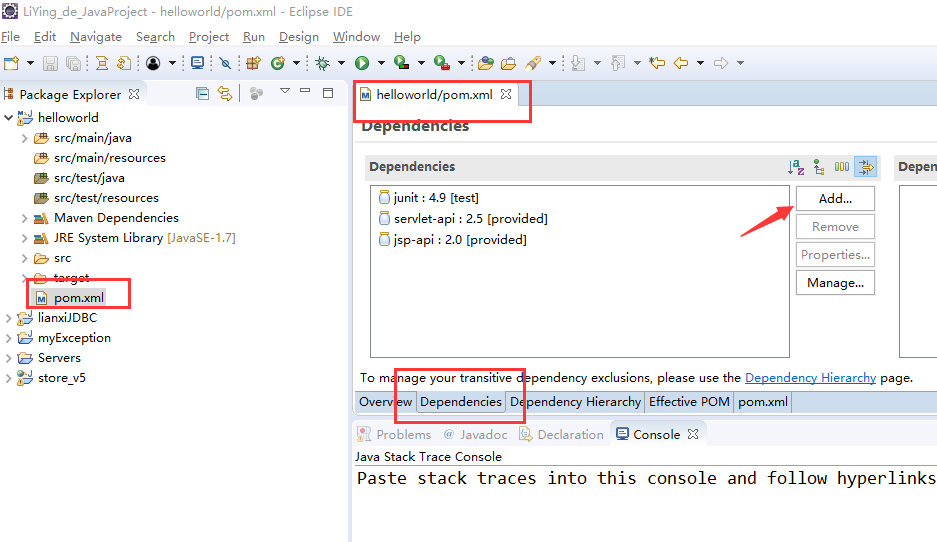
Task: Run the project with green play icon
Action: coord(362,63)
